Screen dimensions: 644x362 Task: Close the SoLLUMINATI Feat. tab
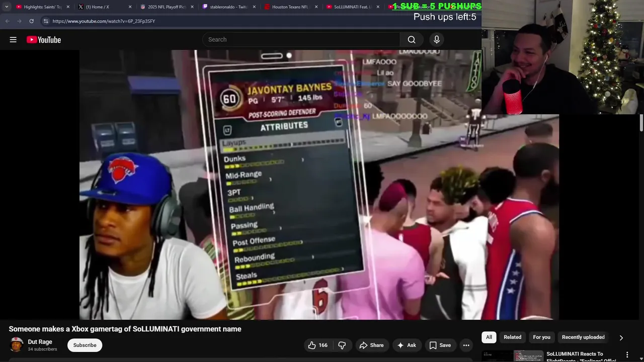[x=378, y=7]
